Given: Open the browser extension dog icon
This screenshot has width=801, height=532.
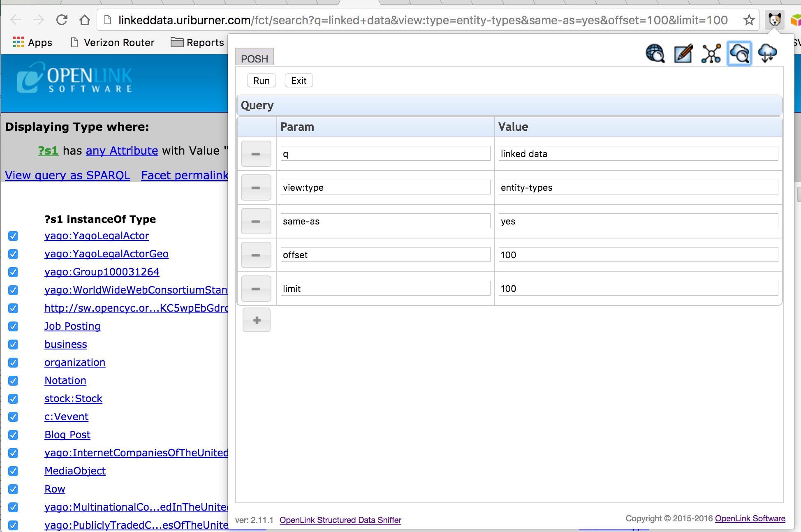Looking at the screenshot, I should click(x=775, y=19).
